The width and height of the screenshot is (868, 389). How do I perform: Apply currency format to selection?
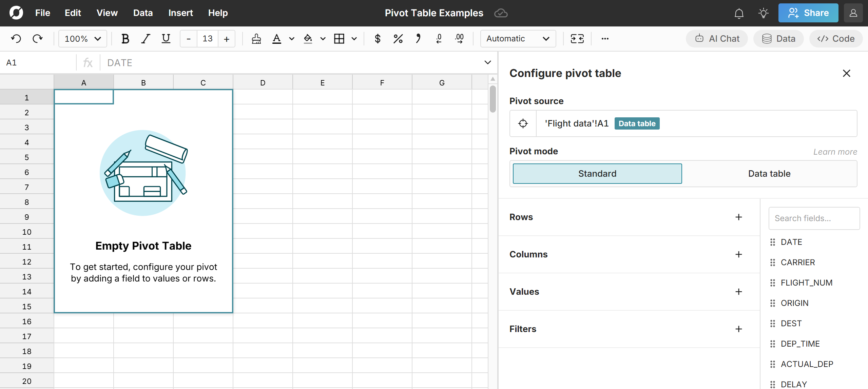point(378,39)
